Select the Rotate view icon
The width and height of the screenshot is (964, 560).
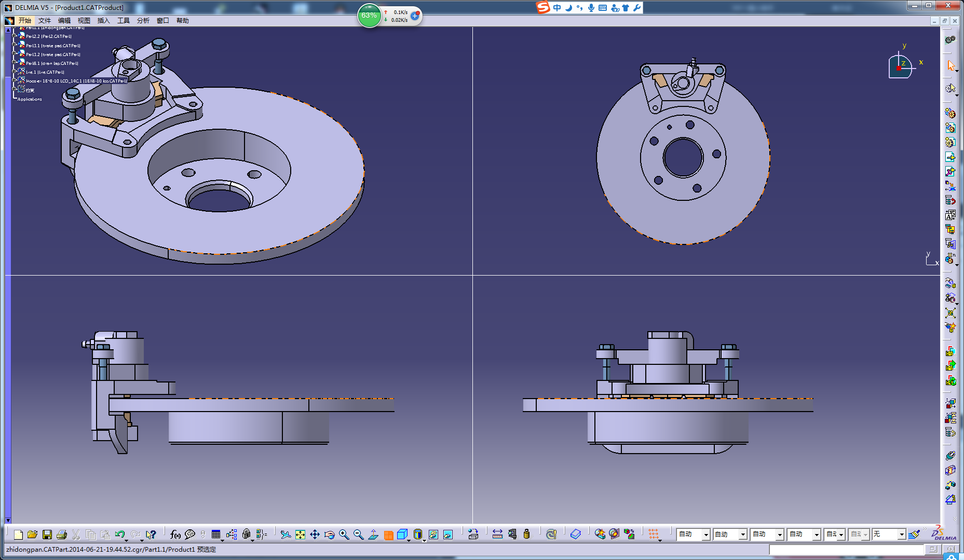tap(329, 535)
